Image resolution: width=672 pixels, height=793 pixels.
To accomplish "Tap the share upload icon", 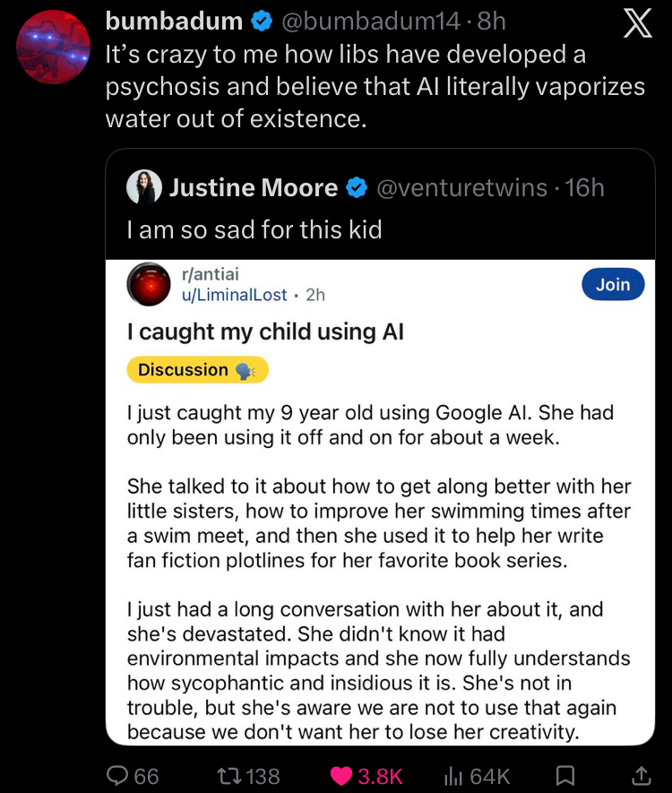I will click(x=641, y=775).
